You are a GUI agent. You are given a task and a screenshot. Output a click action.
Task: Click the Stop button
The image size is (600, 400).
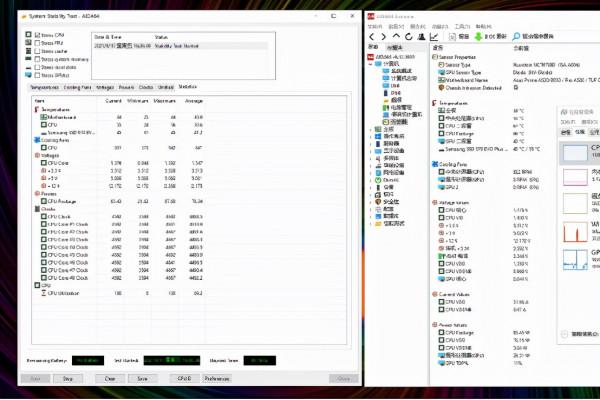pos(68,379)
